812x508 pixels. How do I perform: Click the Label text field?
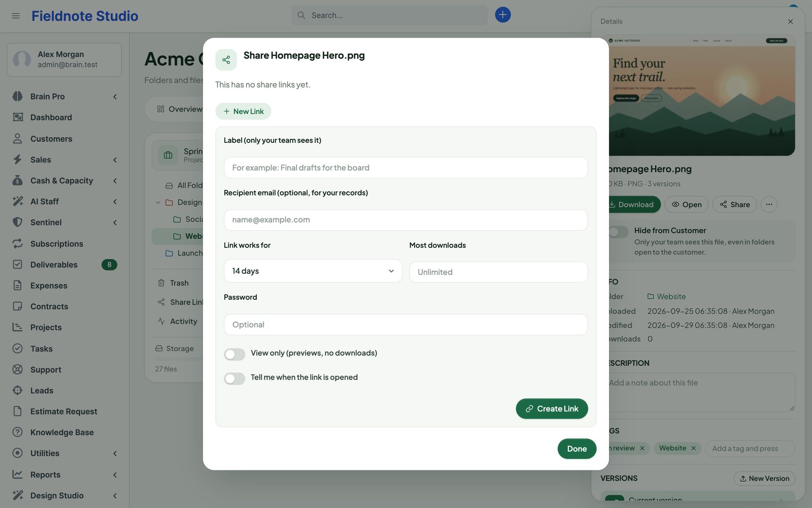[405, 168]
